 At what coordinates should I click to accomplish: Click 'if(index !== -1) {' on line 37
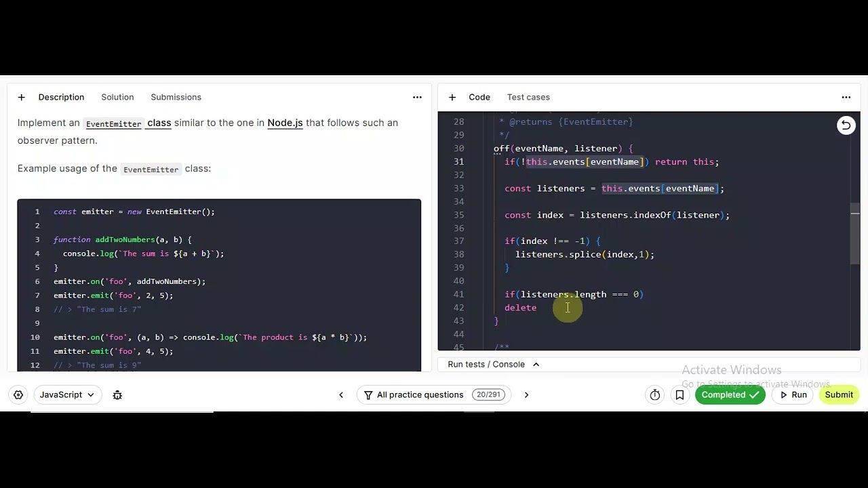(553, 241)
